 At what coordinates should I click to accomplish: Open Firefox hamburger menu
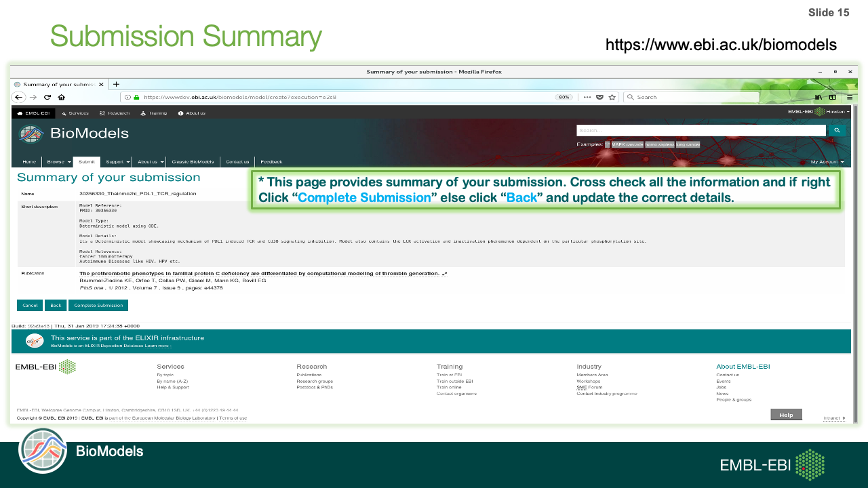[849, 97]
